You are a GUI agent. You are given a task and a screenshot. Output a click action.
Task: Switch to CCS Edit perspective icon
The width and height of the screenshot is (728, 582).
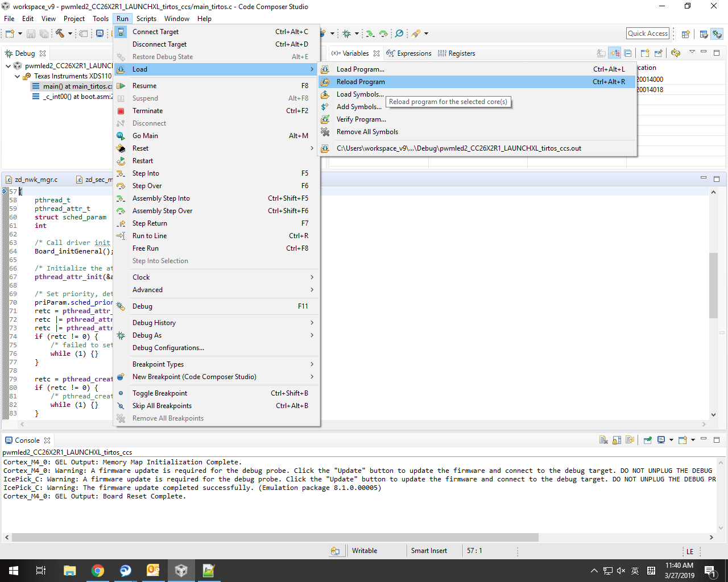(x=704, y=34)
